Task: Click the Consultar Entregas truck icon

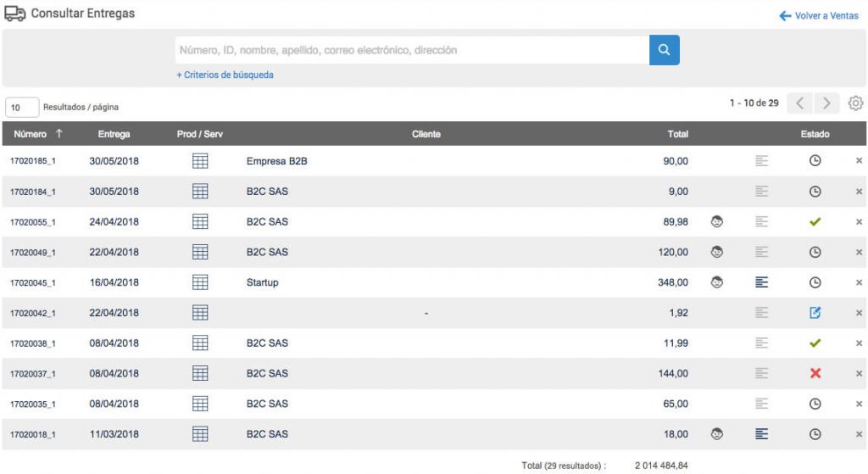Action: 15,14
